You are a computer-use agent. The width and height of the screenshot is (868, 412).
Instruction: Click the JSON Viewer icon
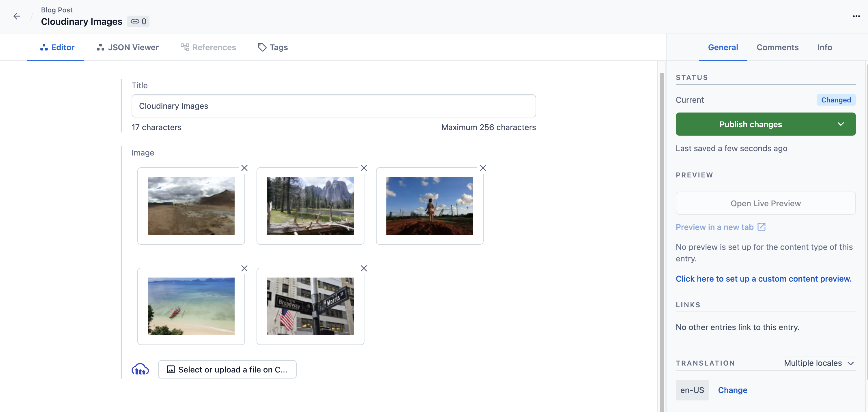(x=100, y=47)
